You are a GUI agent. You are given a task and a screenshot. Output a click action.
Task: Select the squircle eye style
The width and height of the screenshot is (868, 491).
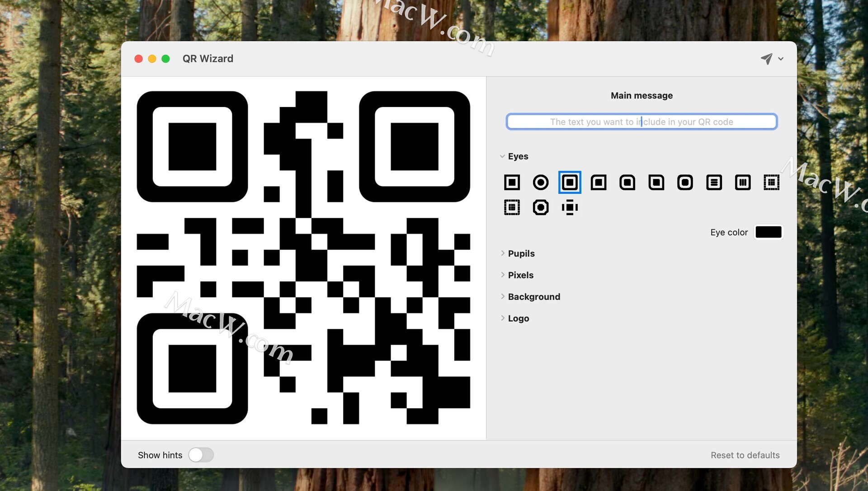coord(685,182)
